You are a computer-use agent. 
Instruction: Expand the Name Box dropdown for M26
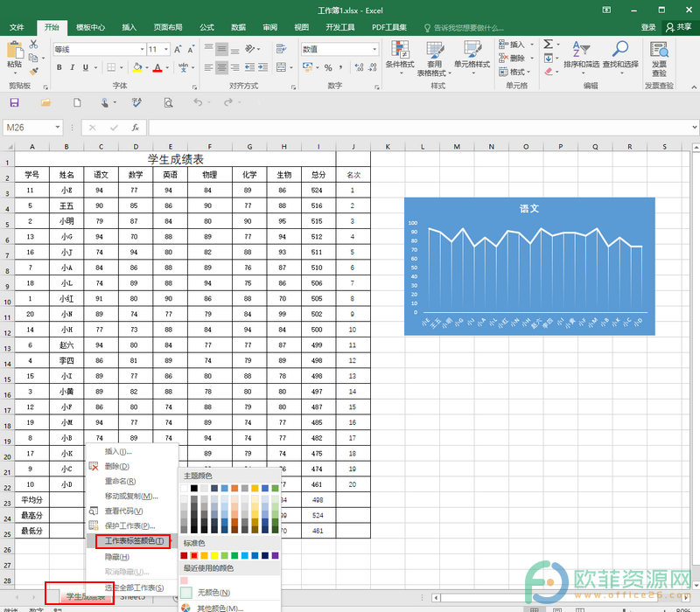point(58,128)
